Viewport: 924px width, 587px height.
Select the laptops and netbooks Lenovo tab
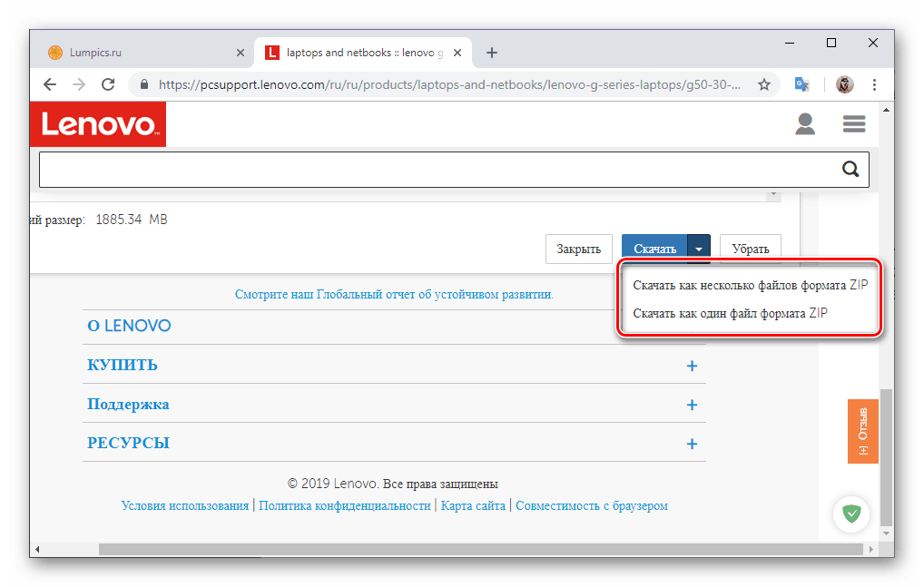(363, 53)
